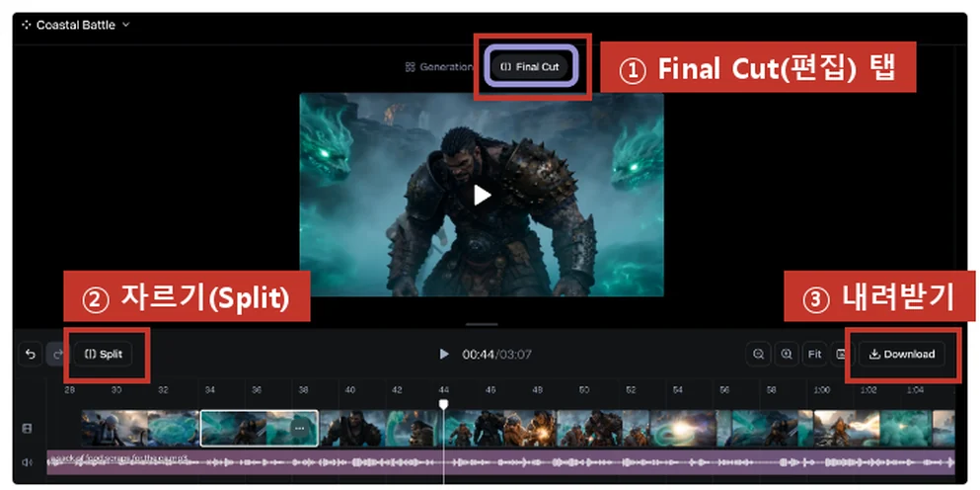Viewport: 980px width, 490px height.
Task: Fit the timeline with the Fit button
Action: point(814,355)
